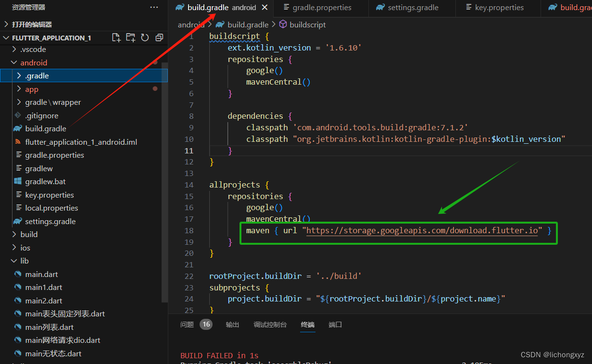Click the buildscript breadcrumb symbol

tap(308, 25)
